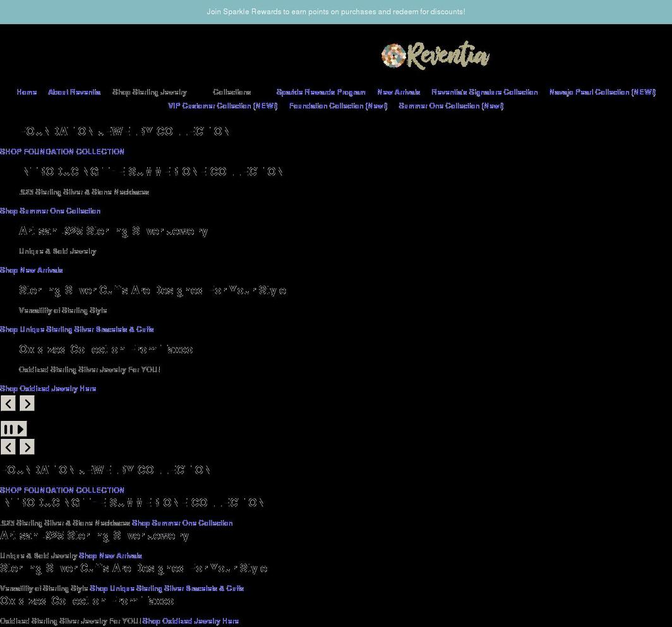The image size is (672, 627).
Task: Click indented 'Versatility of Sterling Style' subtitle
Action: pos(63,310)
